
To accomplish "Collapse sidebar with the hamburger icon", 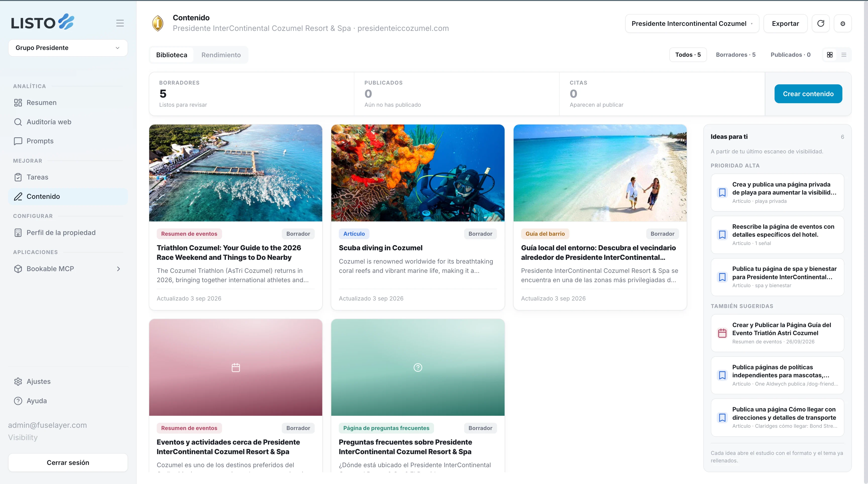I will [120, 23].
